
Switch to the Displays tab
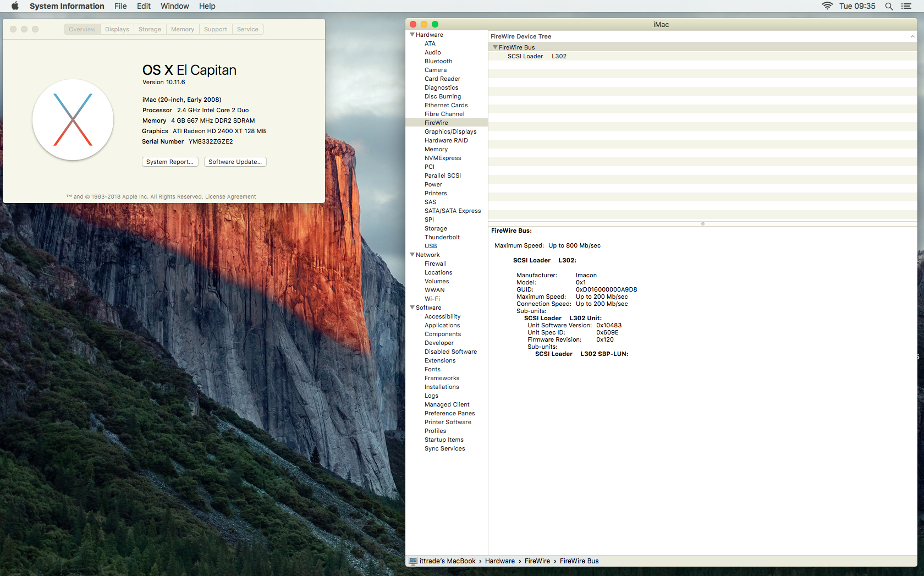(x=117, y=29)
